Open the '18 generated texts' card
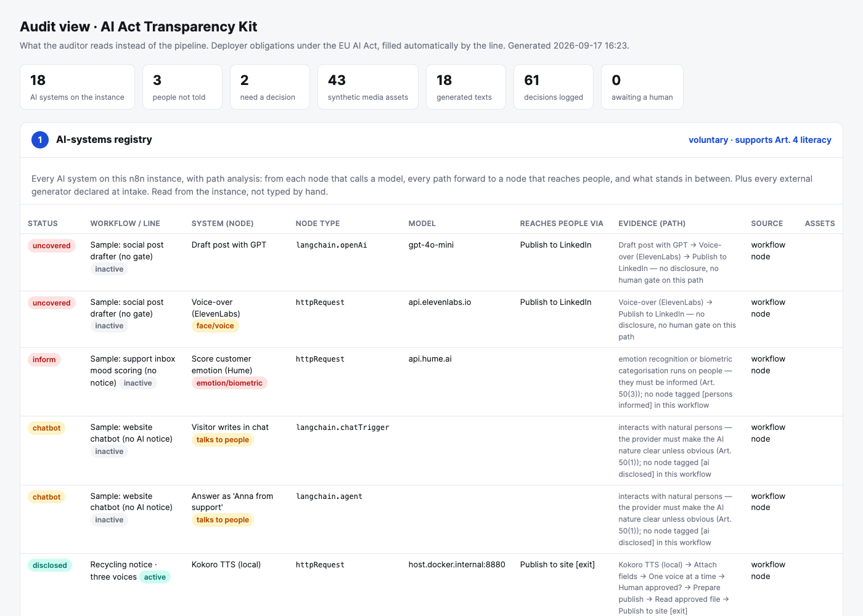This screenshot has height=616, width=863. [x=466, y=87]
